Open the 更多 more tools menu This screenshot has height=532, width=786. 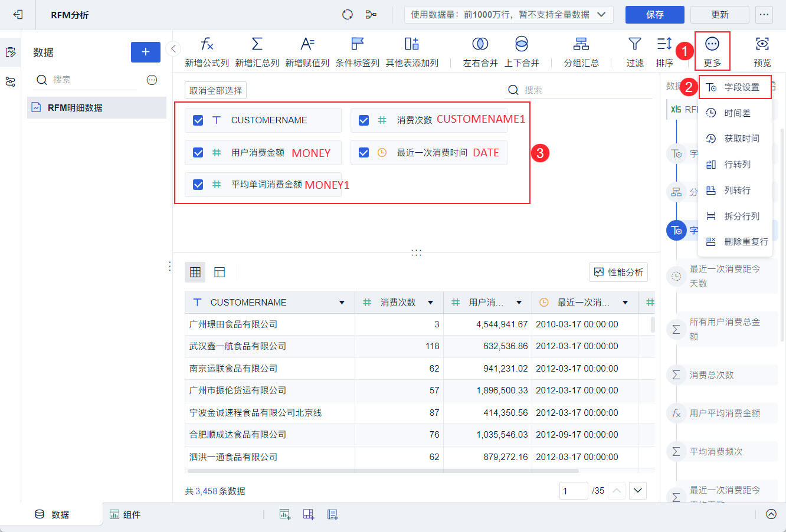(712, 52)
